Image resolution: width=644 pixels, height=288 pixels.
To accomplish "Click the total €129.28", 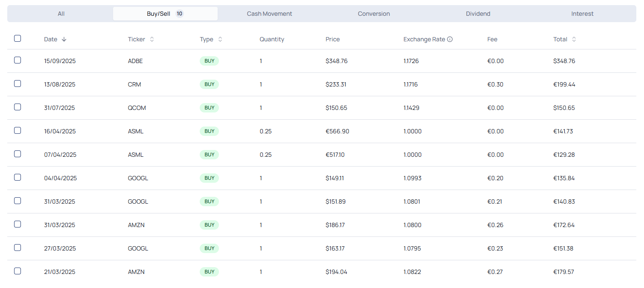I will point(564,155).
